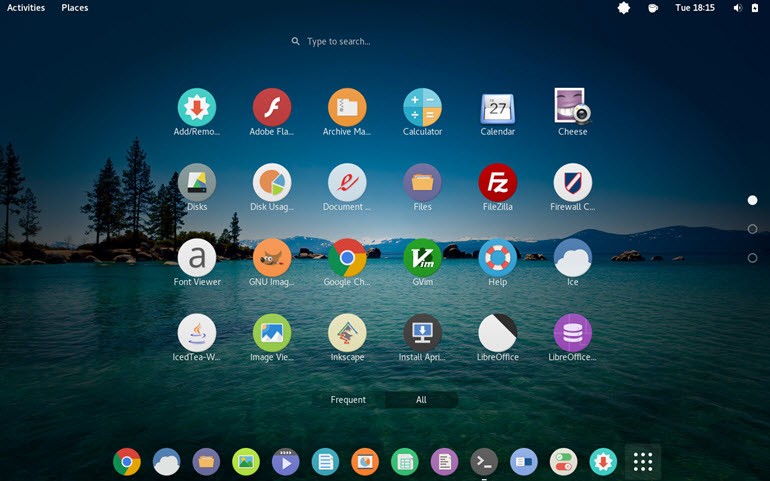Launch Adobe Flash Player settings
Screen dimensions: 770x481
pos(272,108)
